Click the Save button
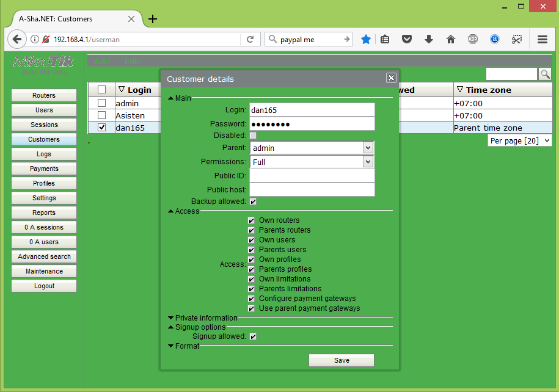This screenshot has height=392, width=559. click(x=342, y=360)
